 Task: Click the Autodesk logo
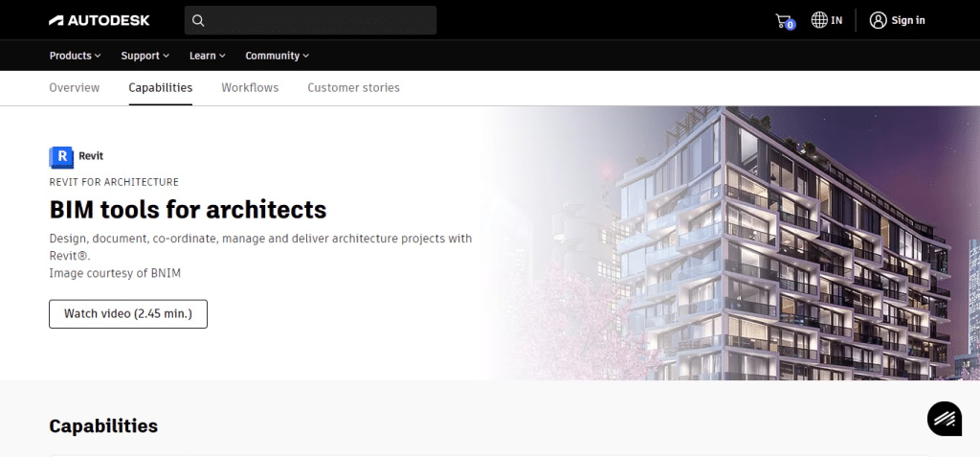(x=100, y=20)
